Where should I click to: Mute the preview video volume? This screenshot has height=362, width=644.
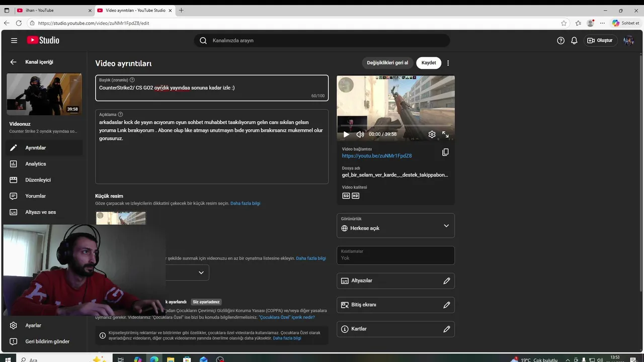coord(360,134)
